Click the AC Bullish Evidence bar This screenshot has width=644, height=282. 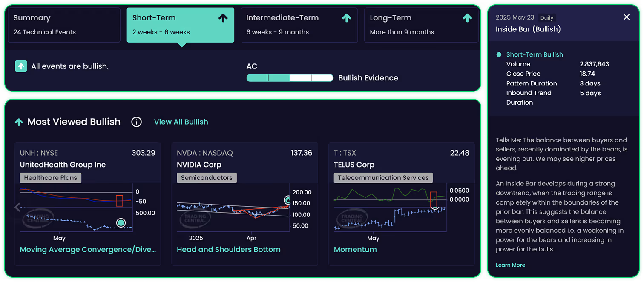click(290, 78)
